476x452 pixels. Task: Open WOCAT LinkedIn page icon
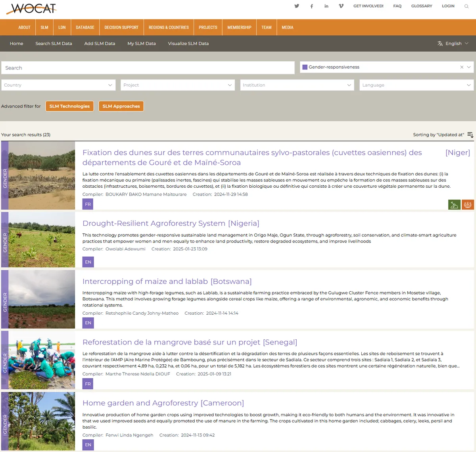click(x=326, y=6)
